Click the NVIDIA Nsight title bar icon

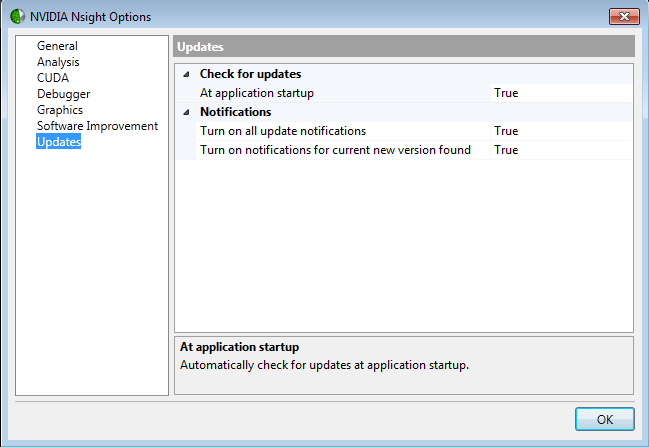point(17,17)
